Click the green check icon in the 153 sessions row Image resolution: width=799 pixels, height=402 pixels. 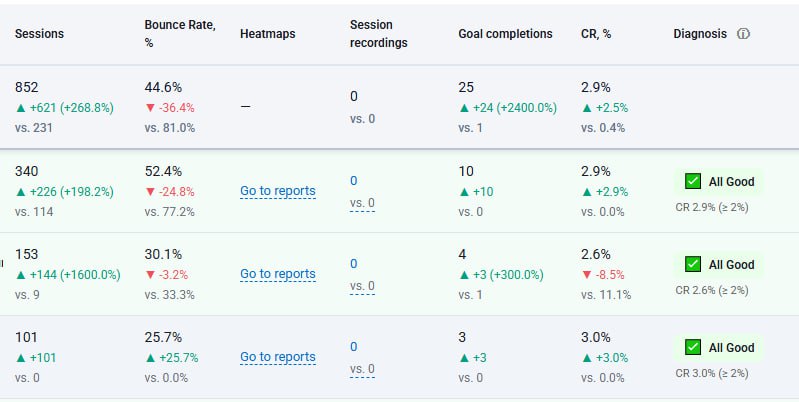(x=693, y=265)
